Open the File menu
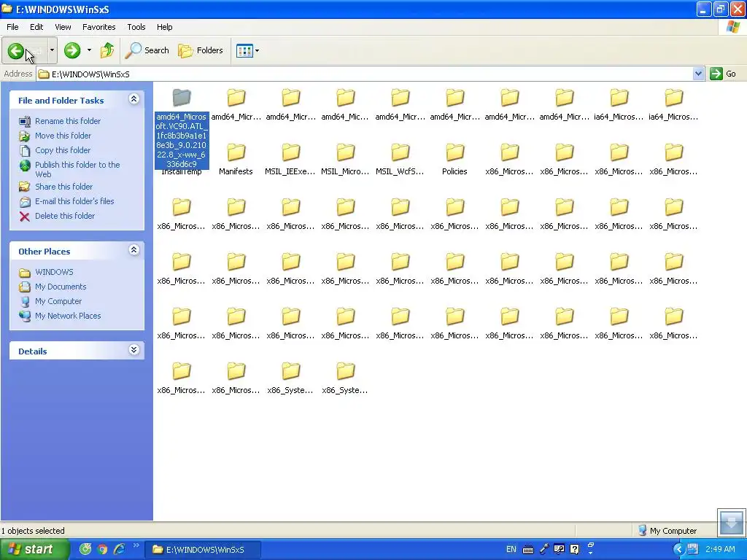 click(x=12, y=27)
